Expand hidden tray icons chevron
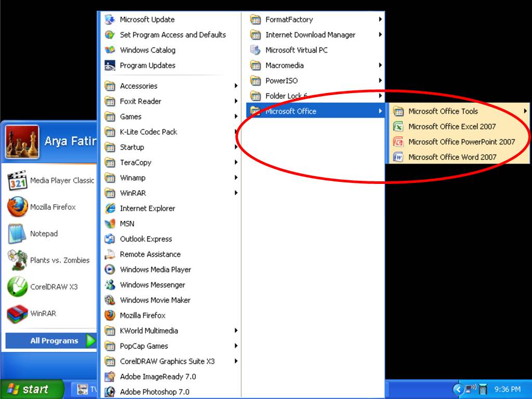This screenshot has width=532, height=399. 458,389
